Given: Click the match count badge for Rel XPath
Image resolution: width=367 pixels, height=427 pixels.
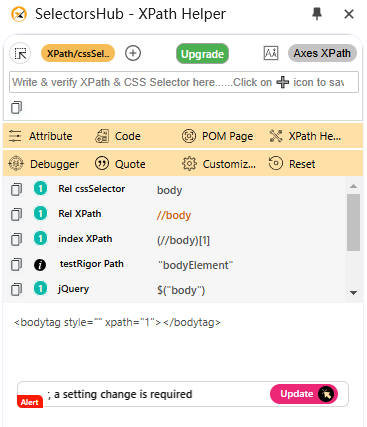Looking at the screenshot, I should (x=40, y=214).
